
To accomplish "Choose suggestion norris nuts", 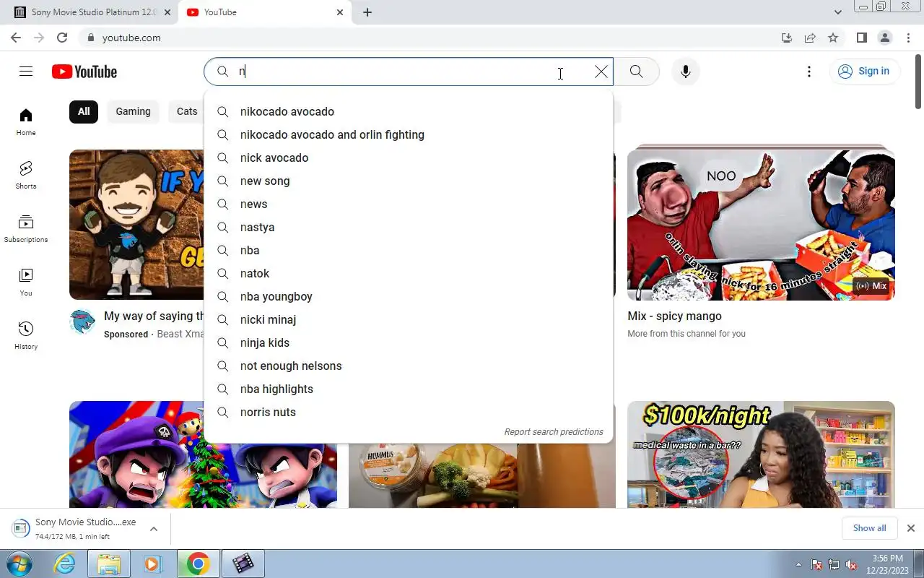I will 409,412.
